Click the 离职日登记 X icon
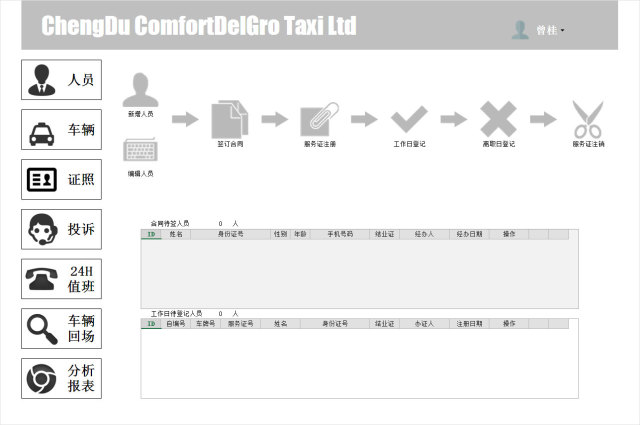 point(498,120)
